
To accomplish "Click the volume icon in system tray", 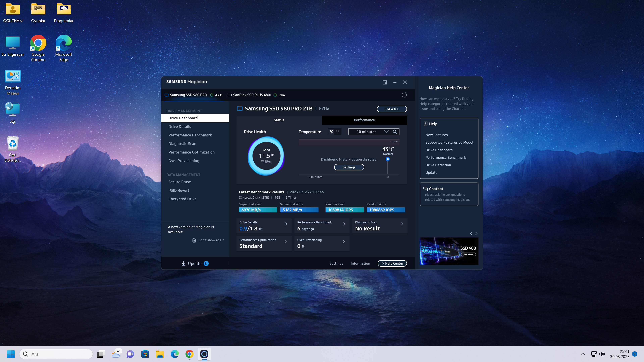I will point(602,354).
